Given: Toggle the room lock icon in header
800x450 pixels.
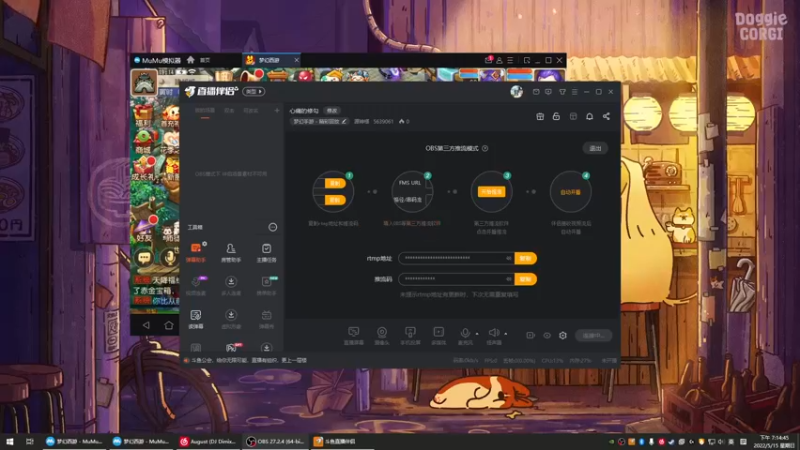Looking at the screenshot, I should point(556,116).
